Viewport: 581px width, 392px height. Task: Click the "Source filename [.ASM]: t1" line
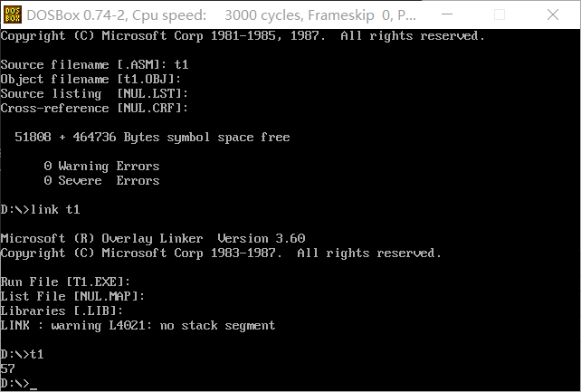click(94, 65)
